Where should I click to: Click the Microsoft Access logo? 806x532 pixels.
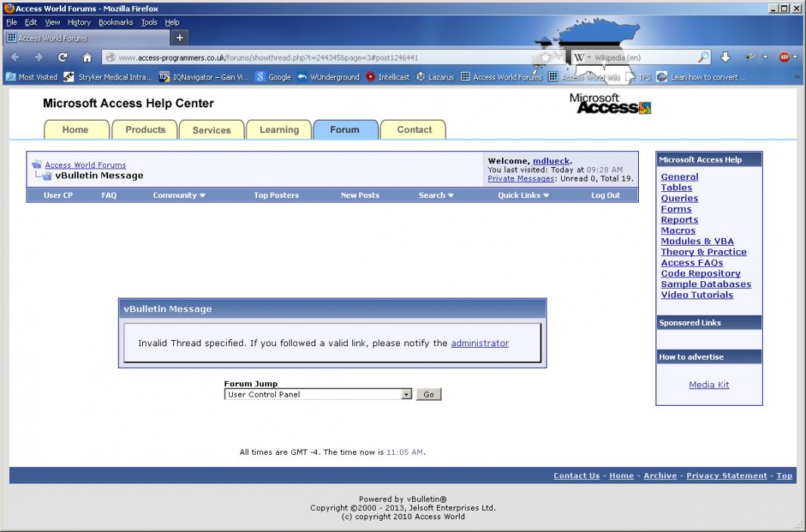pyautogui.click(x=610, y=104)
